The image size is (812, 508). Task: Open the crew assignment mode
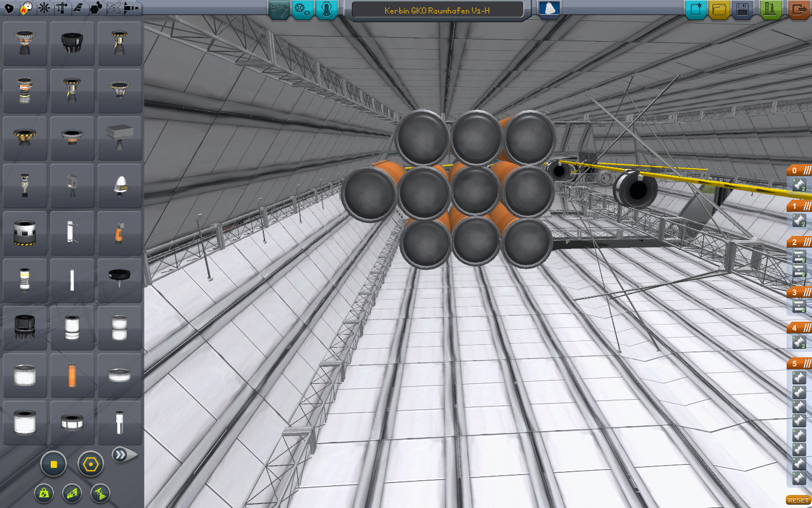(326, 10)
